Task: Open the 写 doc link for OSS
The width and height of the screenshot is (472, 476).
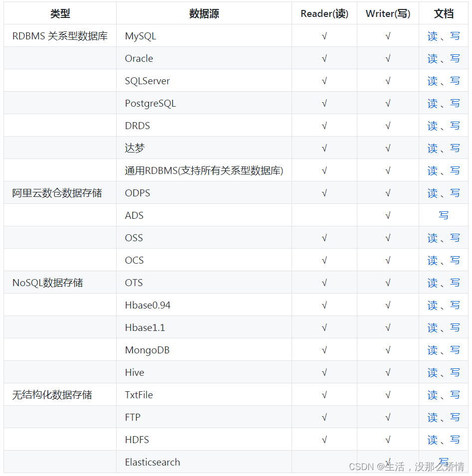Action: pyautogui.click(x=455, y=238)
